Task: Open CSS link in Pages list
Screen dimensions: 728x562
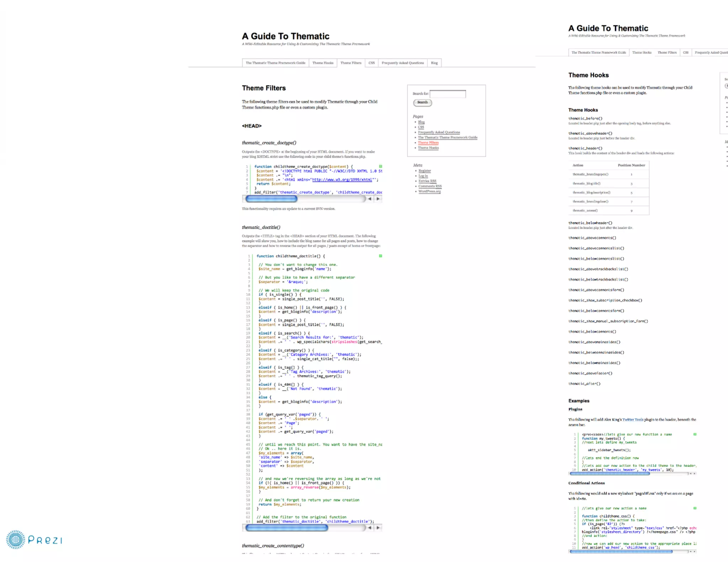Action: [421, 127]
